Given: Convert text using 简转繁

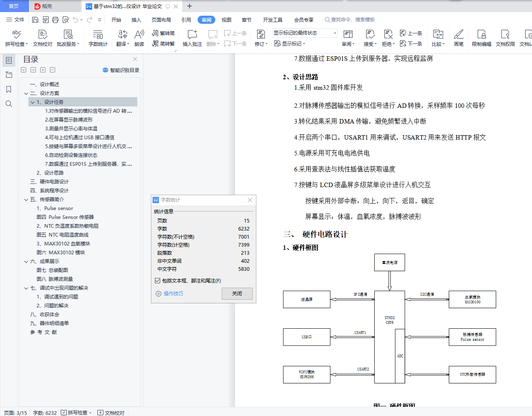Looking at the screenshot, I should 163,44.
